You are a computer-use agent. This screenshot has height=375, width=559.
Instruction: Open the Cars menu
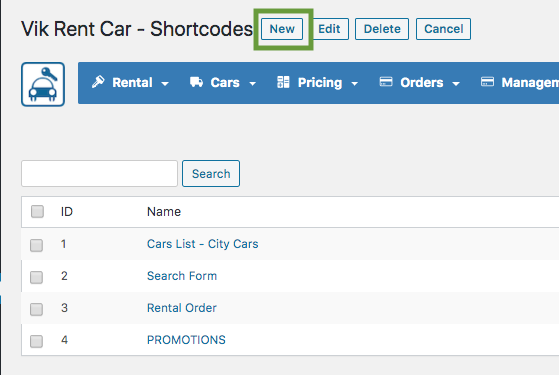[x=223, y=82]
